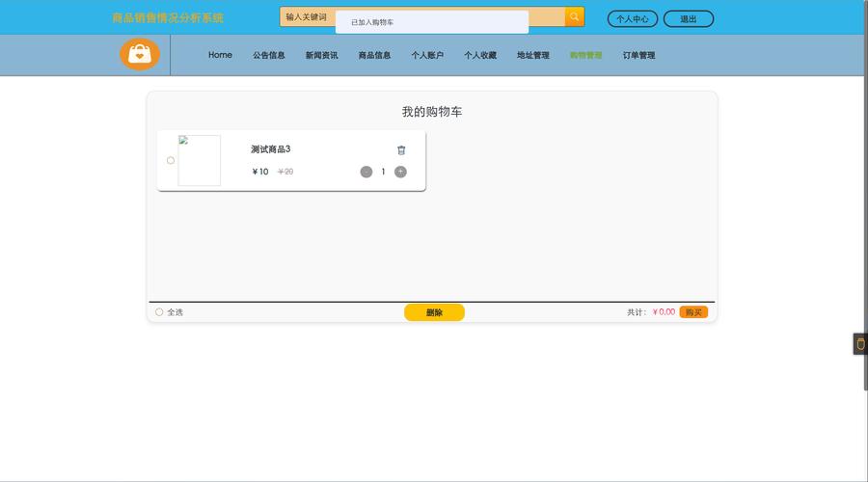Click the orange search magnifier icon
Image resolution: width=868 pixels, height=482 pixels.
click(x=574, y=17)
